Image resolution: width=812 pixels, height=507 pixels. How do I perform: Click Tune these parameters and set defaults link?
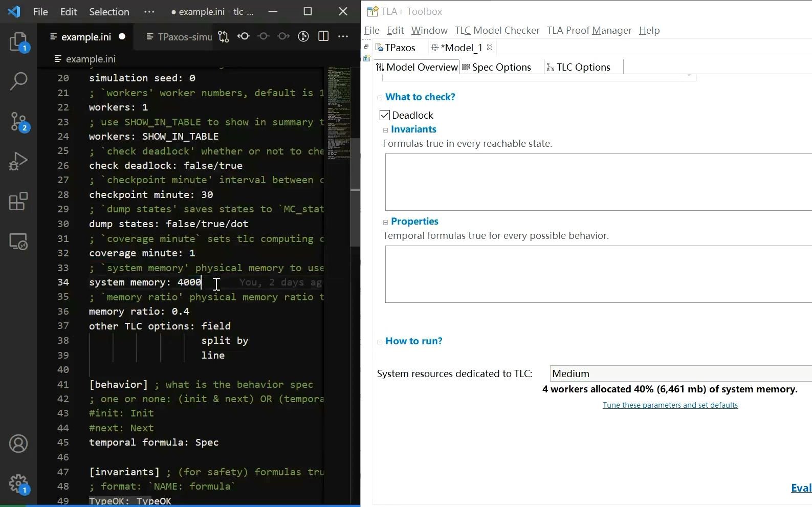(670, 405)
